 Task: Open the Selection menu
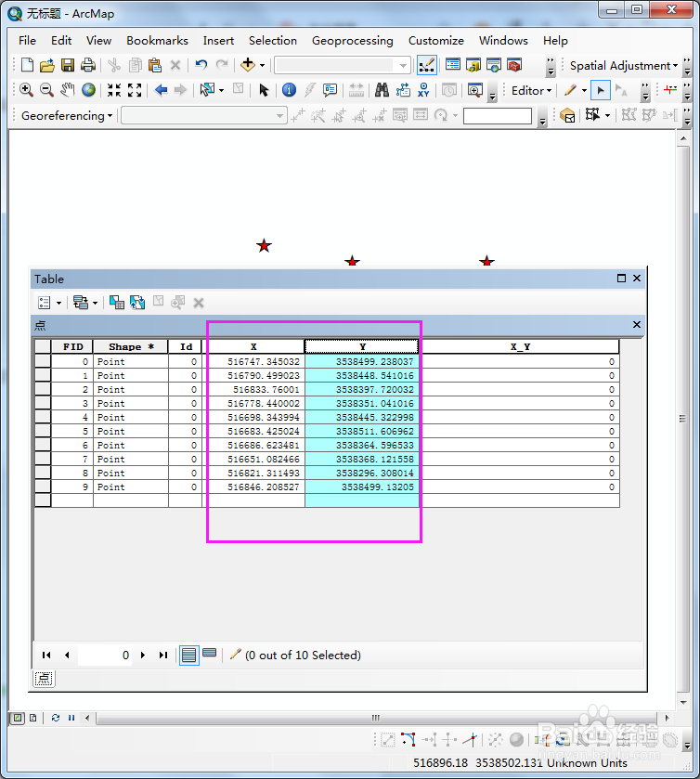(x=273, y=41)
